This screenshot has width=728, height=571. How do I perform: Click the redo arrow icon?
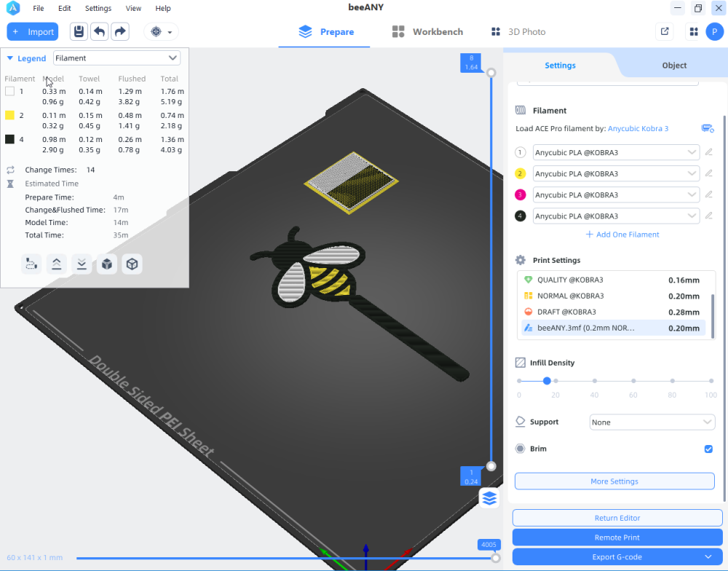pyautogui.click(x=120, y=31)
